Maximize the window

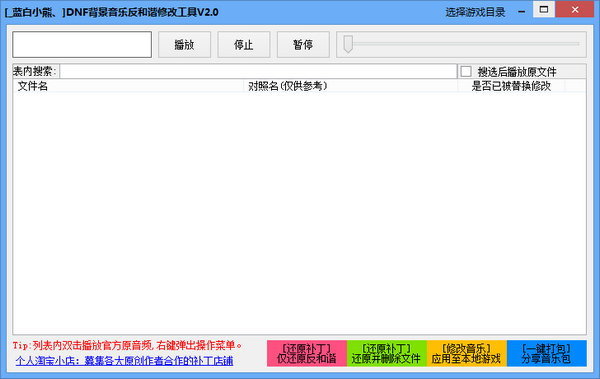tap(544, 10)
